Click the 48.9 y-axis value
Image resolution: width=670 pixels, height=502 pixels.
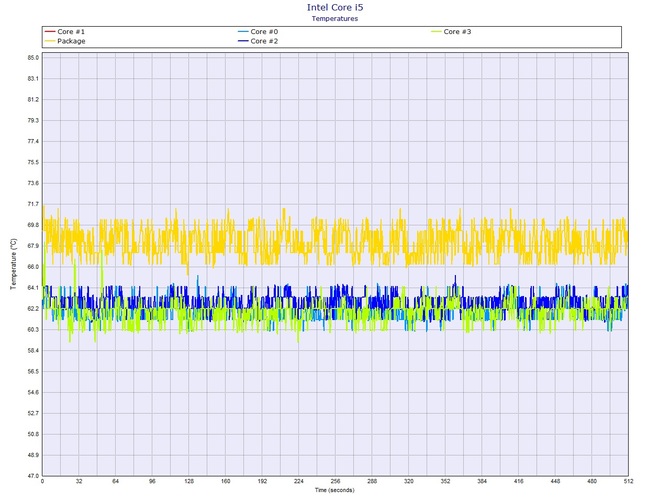pos(33,455)
